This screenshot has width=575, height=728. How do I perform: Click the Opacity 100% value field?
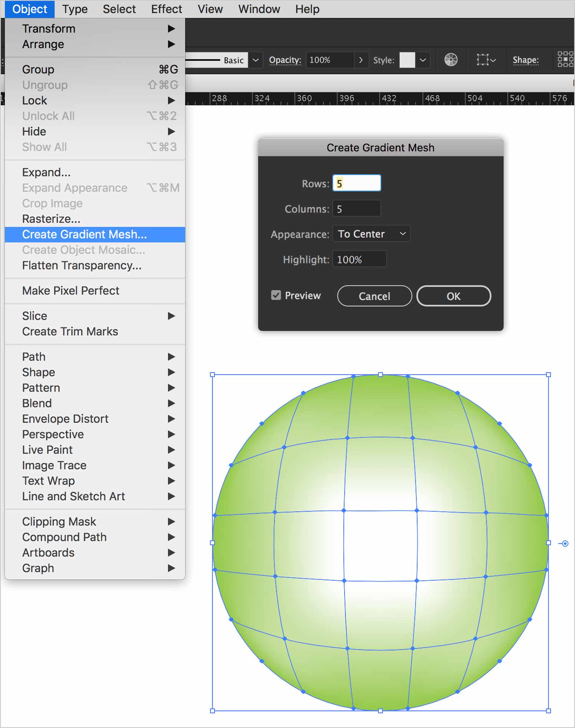tap(330, 60)
